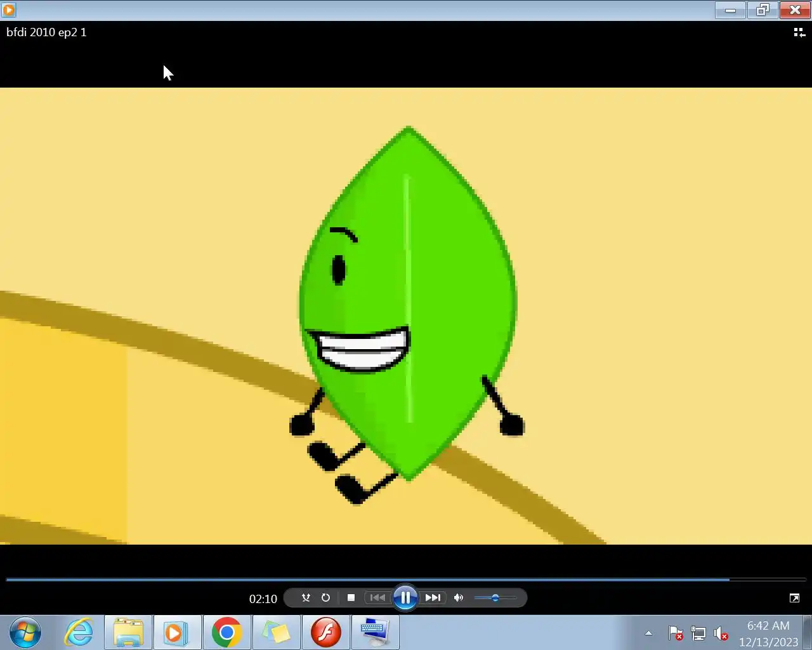Adjust the volume slider
The height and width of the screenshot is (650, 812).
coord(495,598)
